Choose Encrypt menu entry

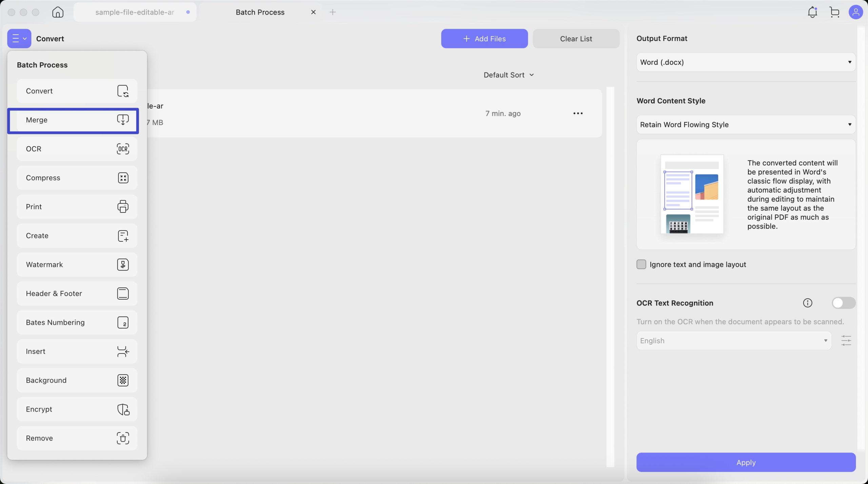click(x=77, y=409)
